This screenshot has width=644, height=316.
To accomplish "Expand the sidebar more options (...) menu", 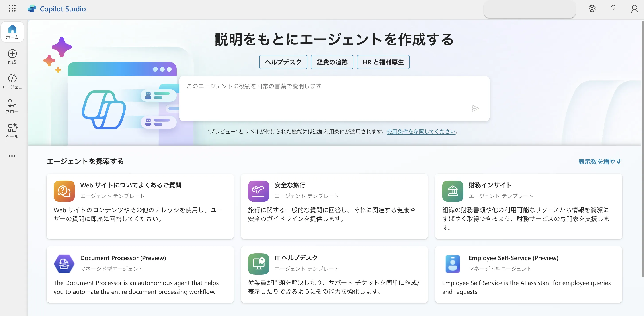I will [x=12, y=156].
